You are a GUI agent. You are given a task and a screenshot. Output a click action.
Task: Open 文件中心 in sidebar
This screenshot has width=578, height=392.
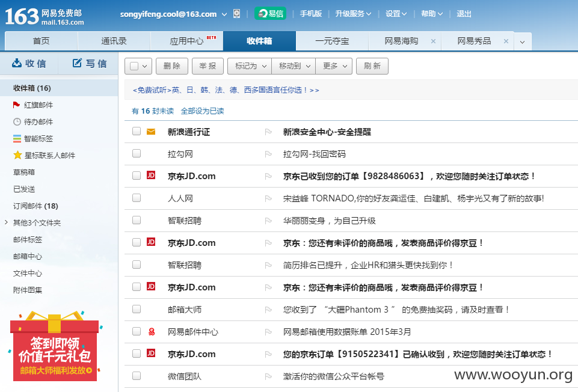coord(28,274)
